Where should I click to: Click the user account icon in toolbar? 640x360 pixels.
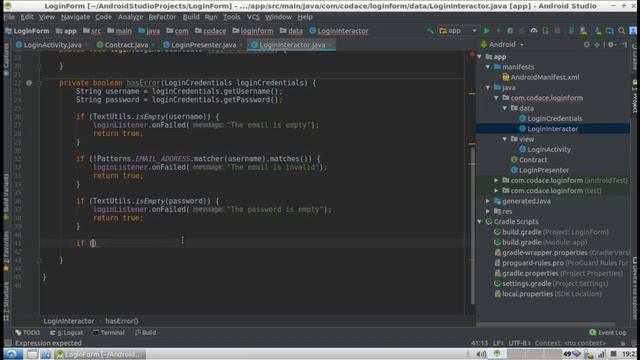(633, 31)
